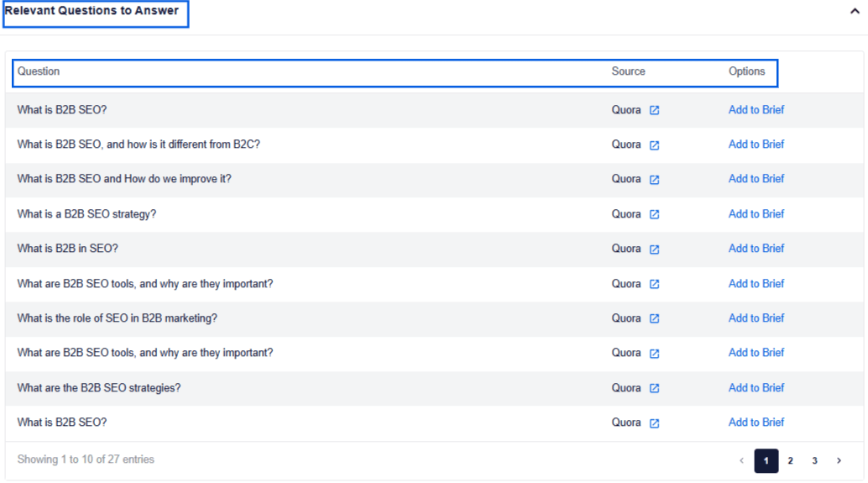Sort by the Source column header
Viewport: 868px width, 483px height.
(x=628, y=71)
